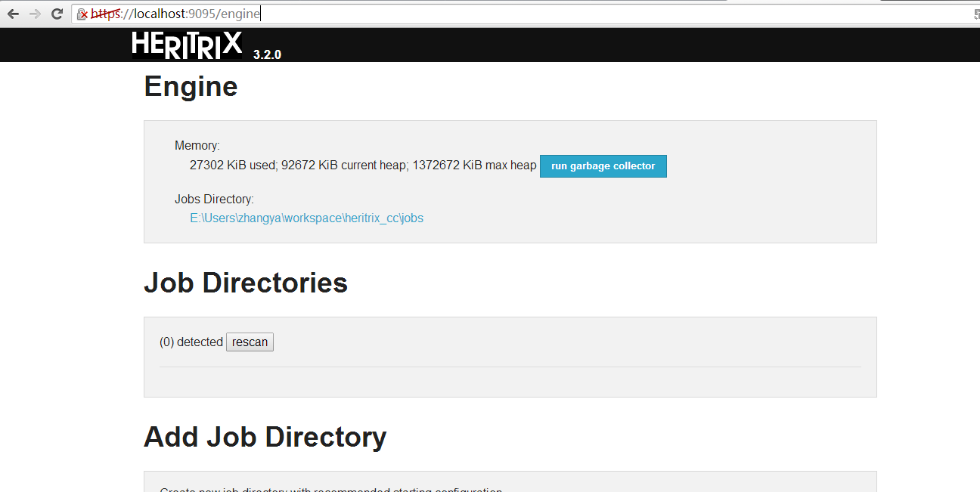Click the 'Add Job Directory' heading

(x=265, y=437)
